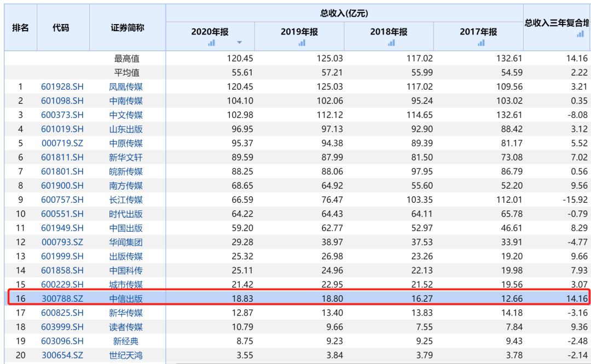The image size is (591, 364).
Task: Open stock code 601811.SH link
Action: point(62,157)
